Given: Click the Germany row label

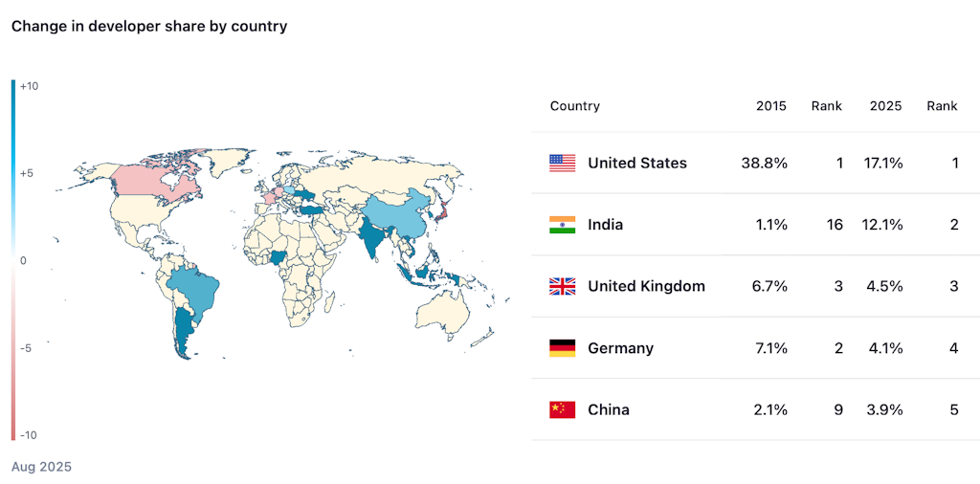Looking at the screenshot, I should 620,348.
